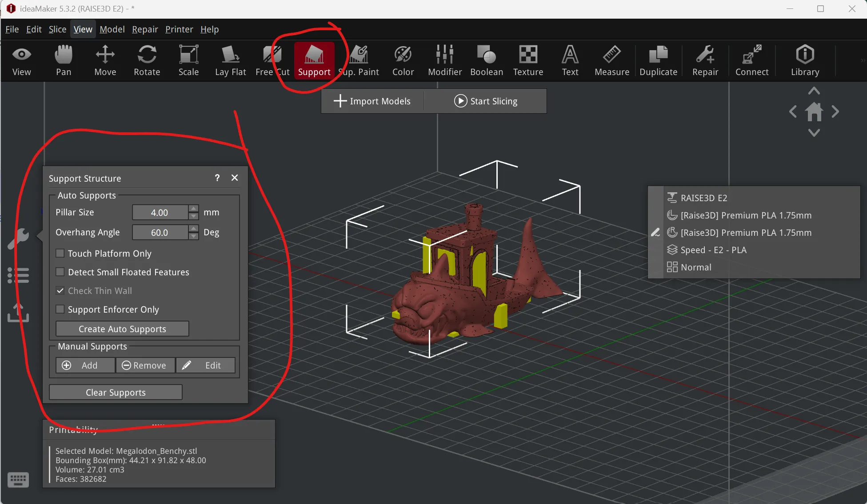Activate the Lay Flat tool
The height and width of the screenshot is (504, 867).
[231, 61]
